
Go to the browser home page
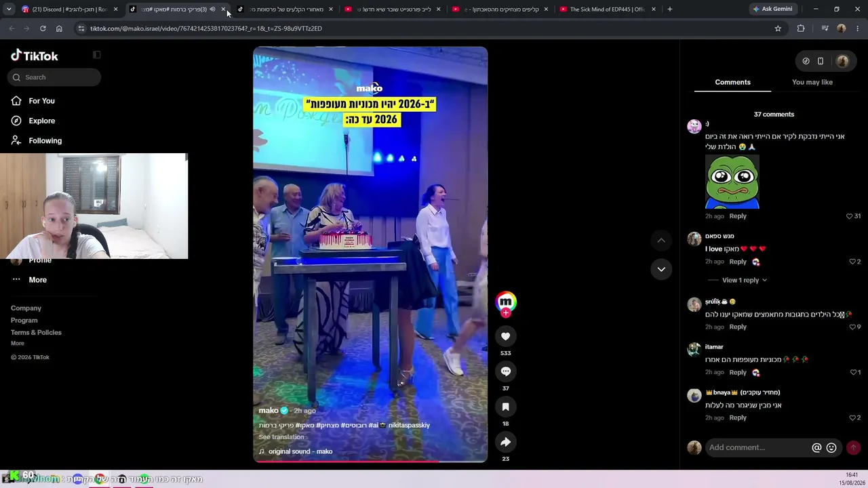tap(59, 28)
